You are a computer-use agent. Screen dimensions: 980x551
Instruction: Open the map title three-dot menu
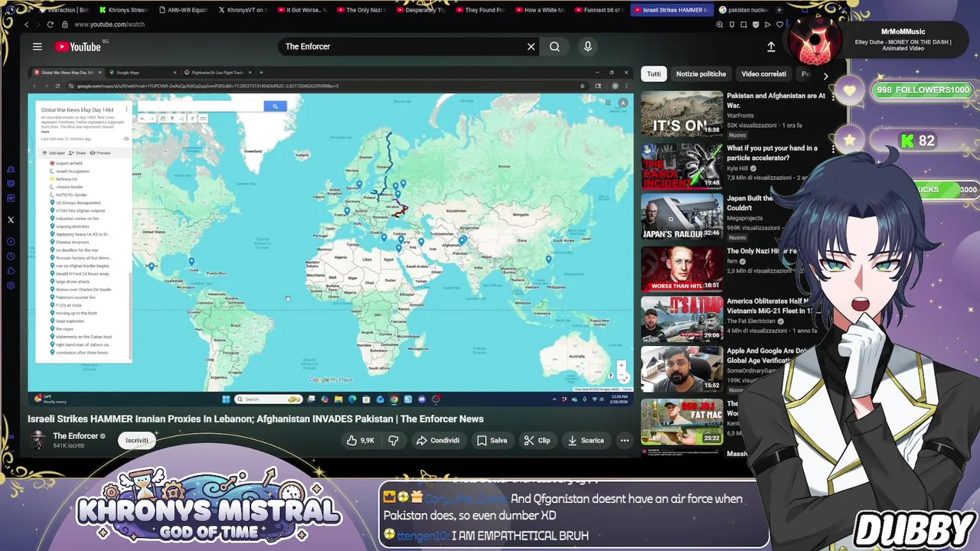tap(126, 111)
